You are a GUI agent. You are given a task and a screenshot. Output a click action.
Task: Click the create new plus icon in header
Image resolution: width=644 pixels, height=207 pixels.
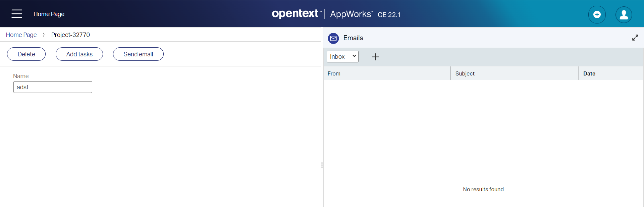(597, 14)
